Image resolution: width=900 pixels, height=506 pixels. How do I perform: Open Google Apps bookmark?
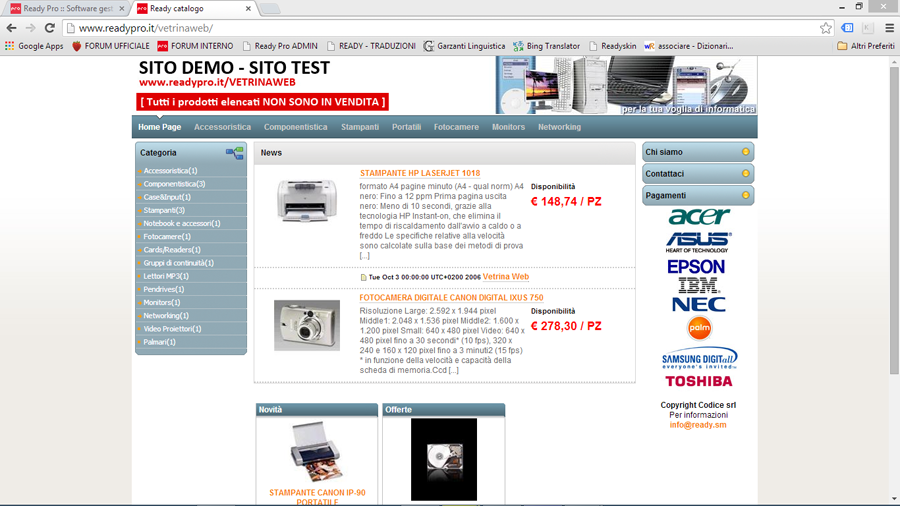click(34, 46)
